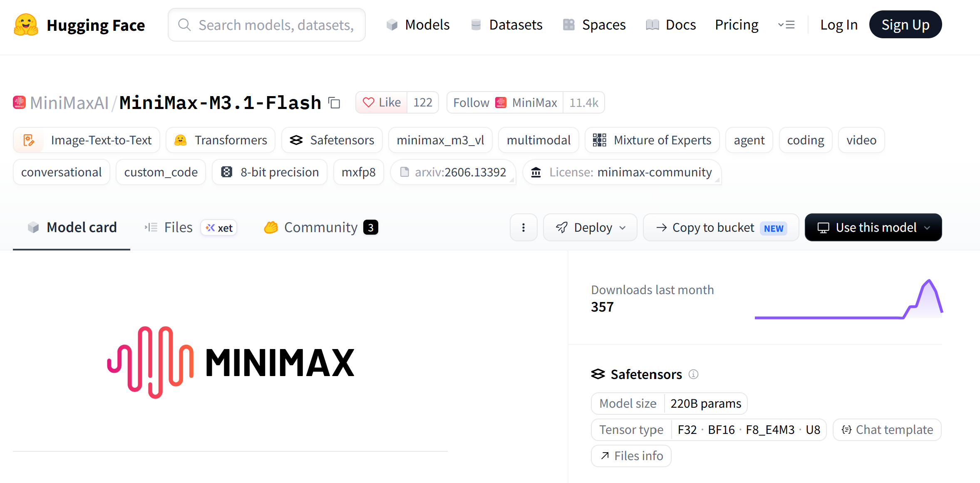Select the 8-bit precision tag
The height and width of the screenshot is (483, 980).
(270, 172)
